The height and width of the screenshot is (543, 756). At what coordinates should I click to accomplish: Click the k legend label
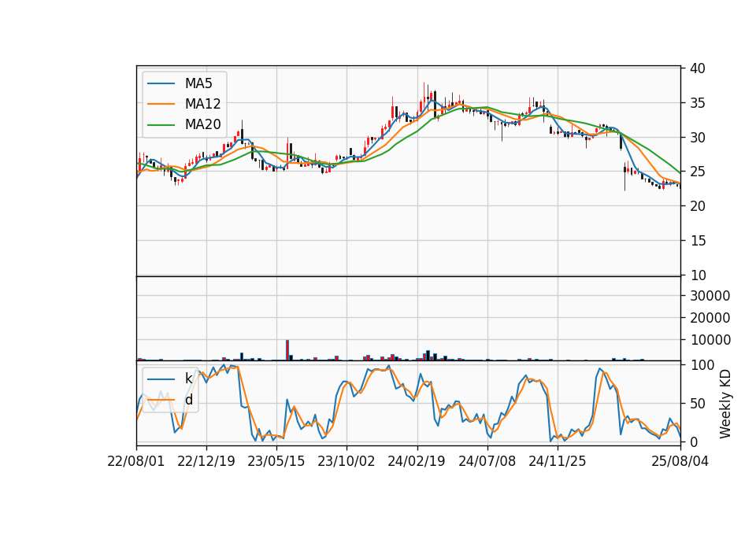[x=188, y=379]
